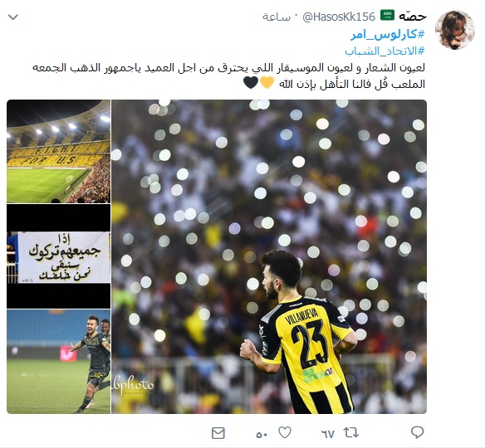Click the black heart emoji in tweet
485x448 pixels.
[x=251, y=82]
